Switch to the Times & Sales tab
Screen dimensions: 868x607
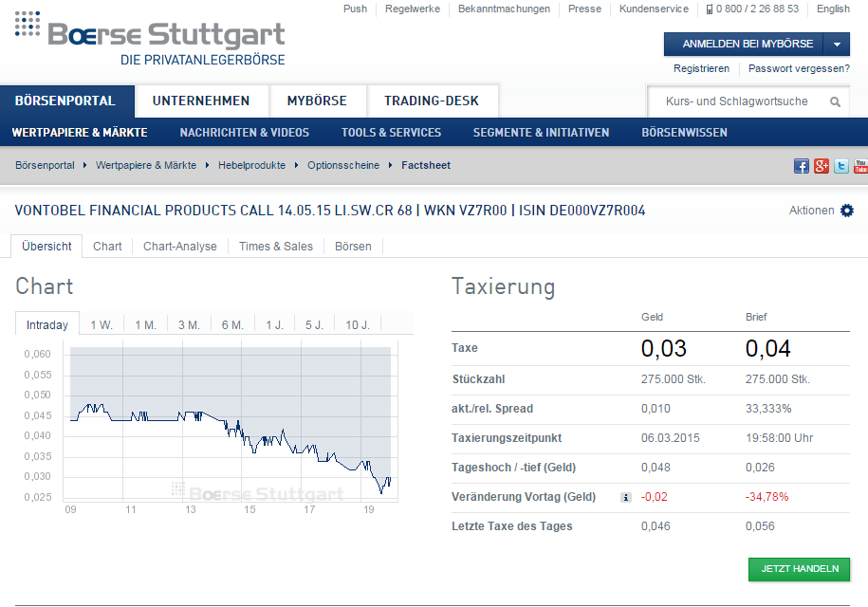275,247
